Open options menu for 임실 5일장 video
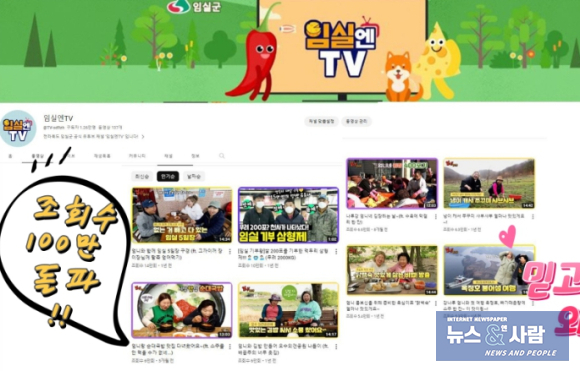The image size is (580, 371). tap(230, 252)
